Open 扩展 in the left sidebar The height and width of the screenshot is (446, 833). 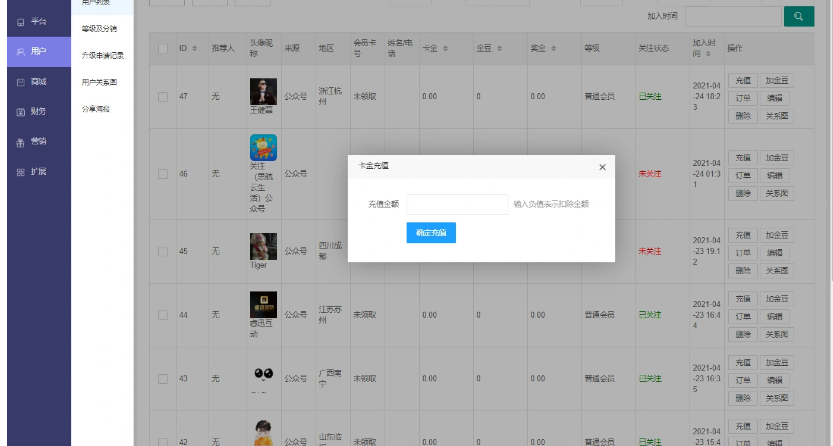click(31, 171)
